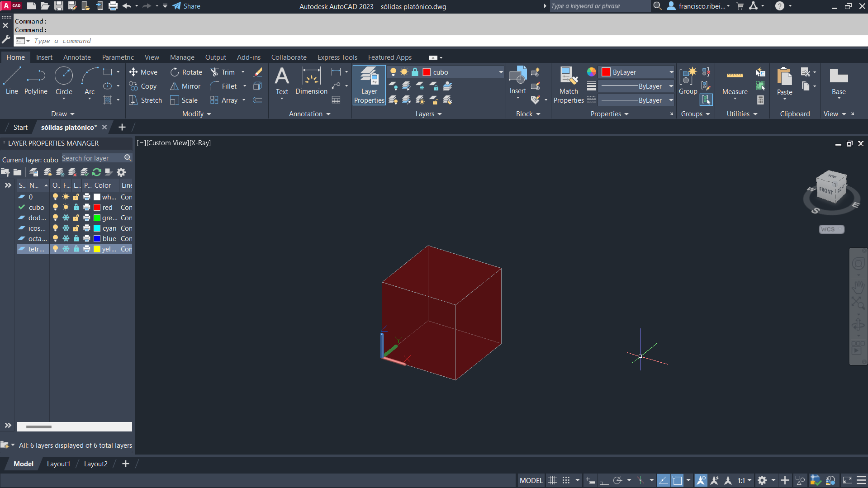This screenshot has width=868, height=488.
Task: Expand the Modify panel
Action: tap(197, 114)
